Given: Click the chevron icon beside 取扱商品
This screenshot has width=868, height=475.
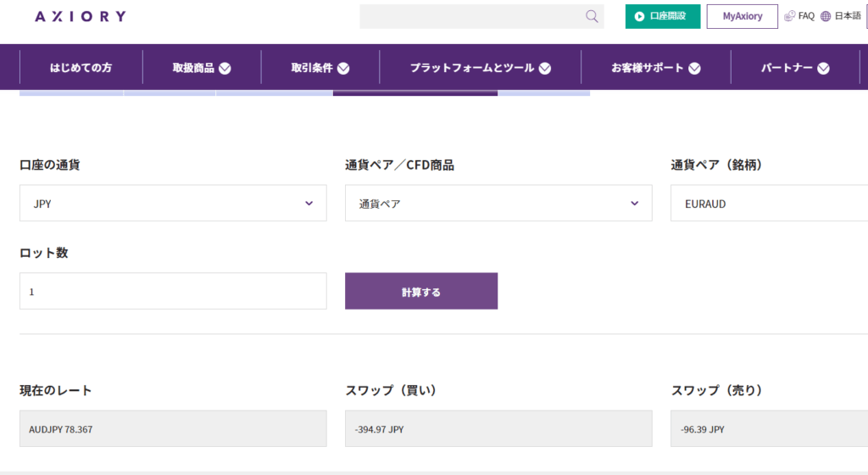Looking at the screenshot, I should [x=225, y=69].
